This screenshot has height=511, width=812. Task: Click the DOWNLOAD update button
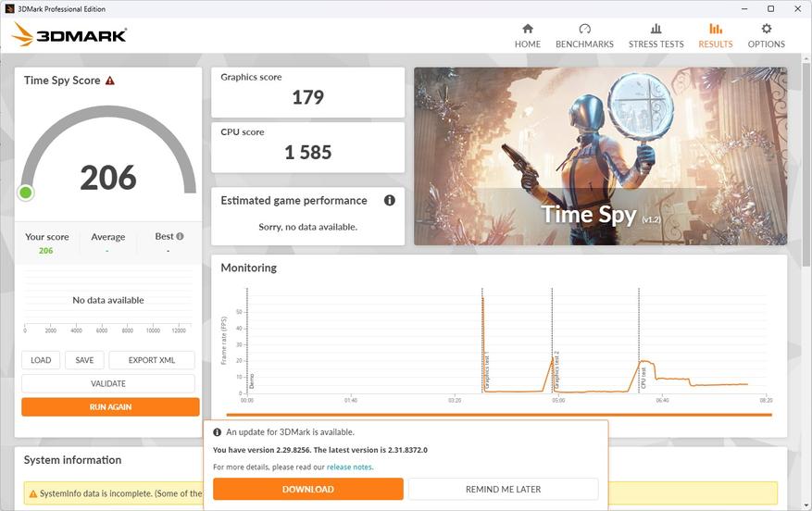308,489
